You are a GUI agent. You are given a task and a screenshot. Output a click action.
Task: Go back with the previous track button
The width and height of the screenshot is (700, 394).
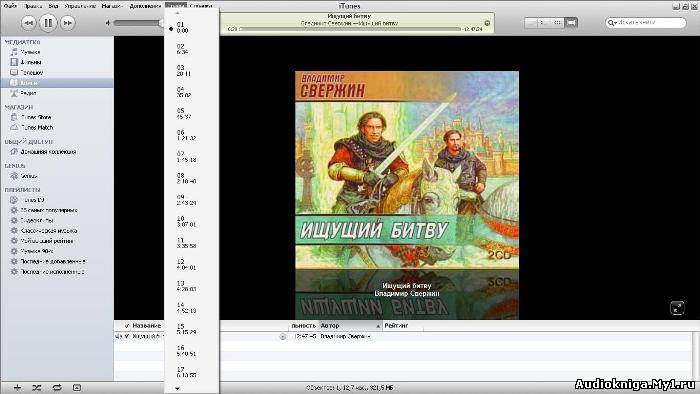(28, 23)
